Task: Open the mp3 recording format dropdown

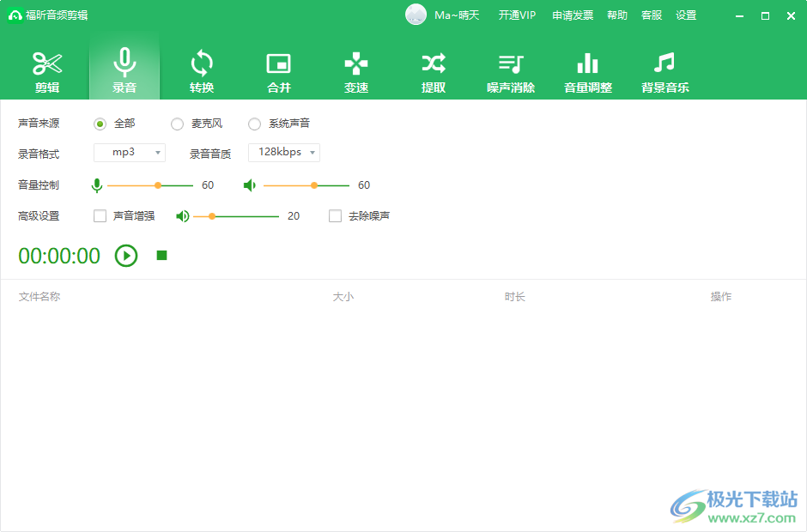Action: click(x=130, y=152)
